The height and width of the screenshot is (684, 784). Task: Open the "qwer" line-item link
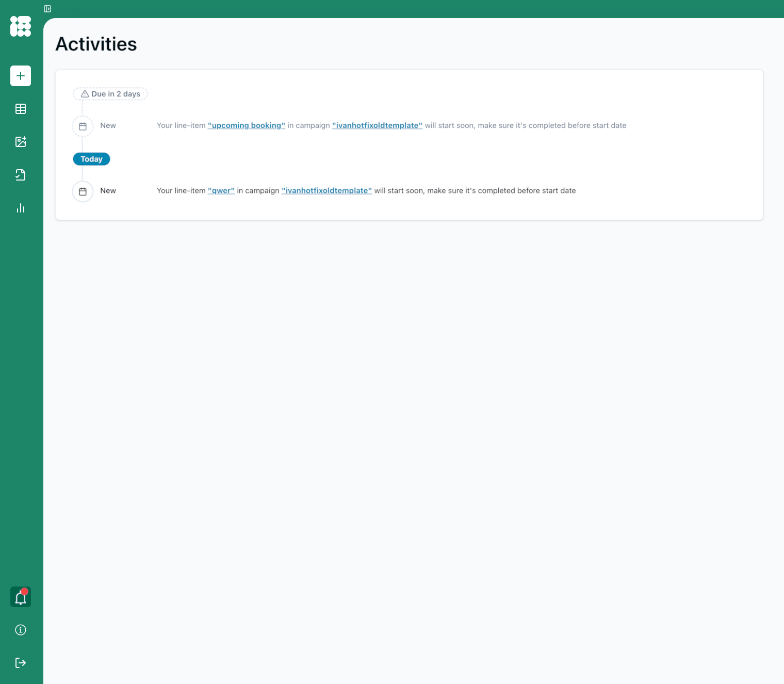(x=221, y=190)
